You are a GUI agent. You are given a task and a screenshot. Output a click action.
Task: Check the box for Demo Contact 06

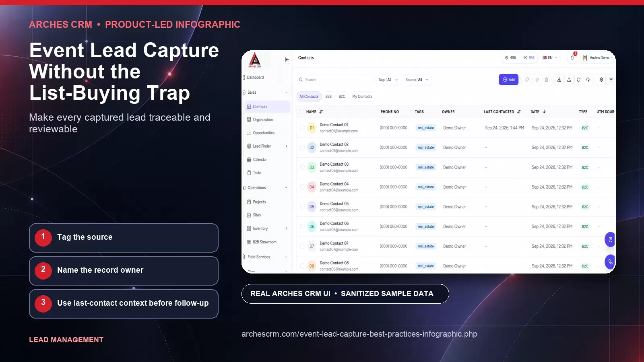[302, 226]
